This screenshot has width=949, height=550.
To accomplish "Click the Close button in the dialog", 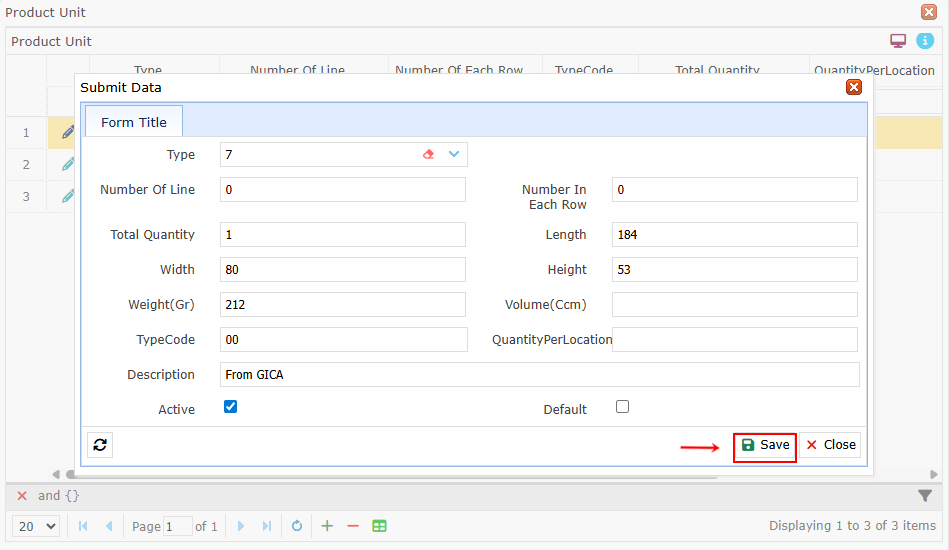I will click(830, 445).
